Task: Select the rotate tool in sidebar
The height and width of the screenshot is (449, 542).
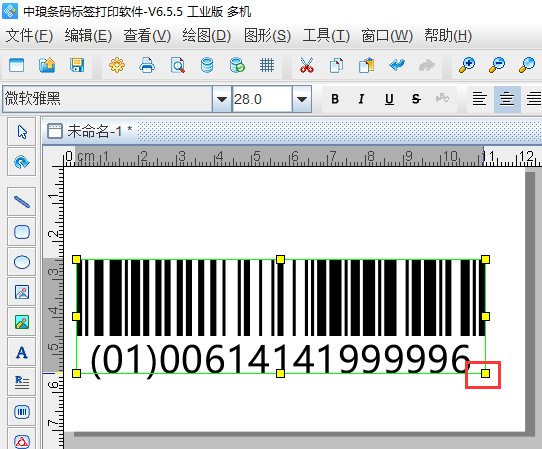Action: [x=22, y=162]
